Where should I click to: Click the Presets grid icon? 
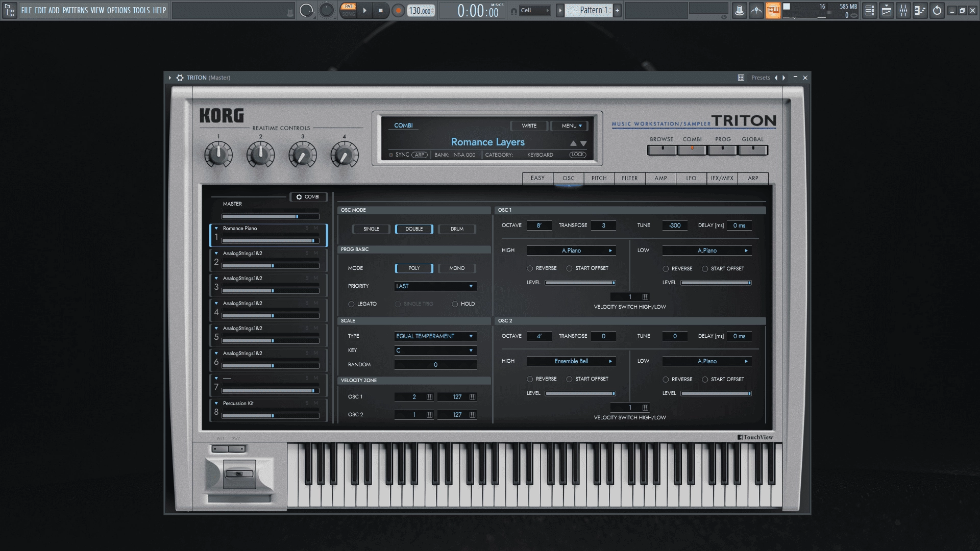(741, 78)
